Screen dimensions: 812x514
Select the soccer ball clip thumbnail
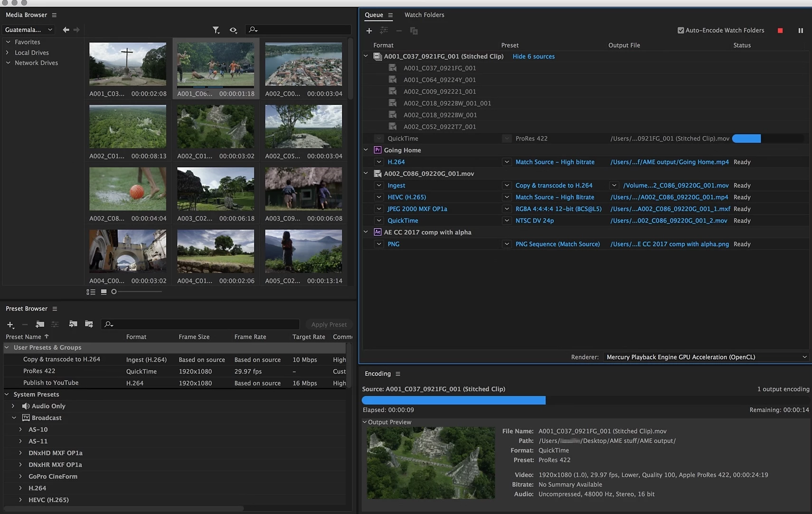click(128, 189)
